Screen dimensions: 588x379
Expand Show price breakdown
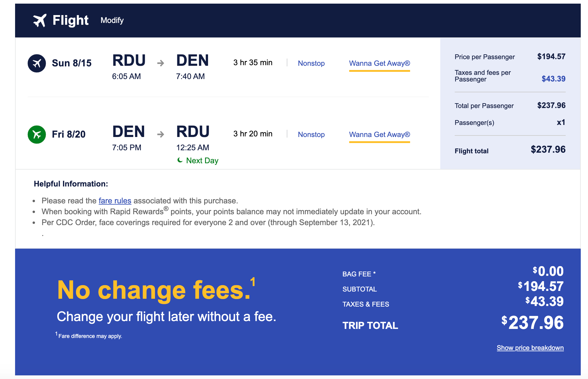pyautogui.click(x=530, y=348)
